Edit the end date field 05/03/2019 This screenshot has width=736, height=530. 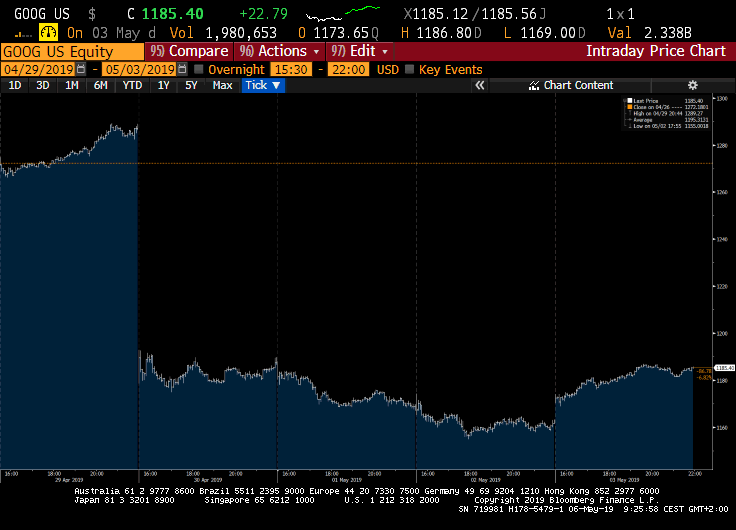(139, 69)
